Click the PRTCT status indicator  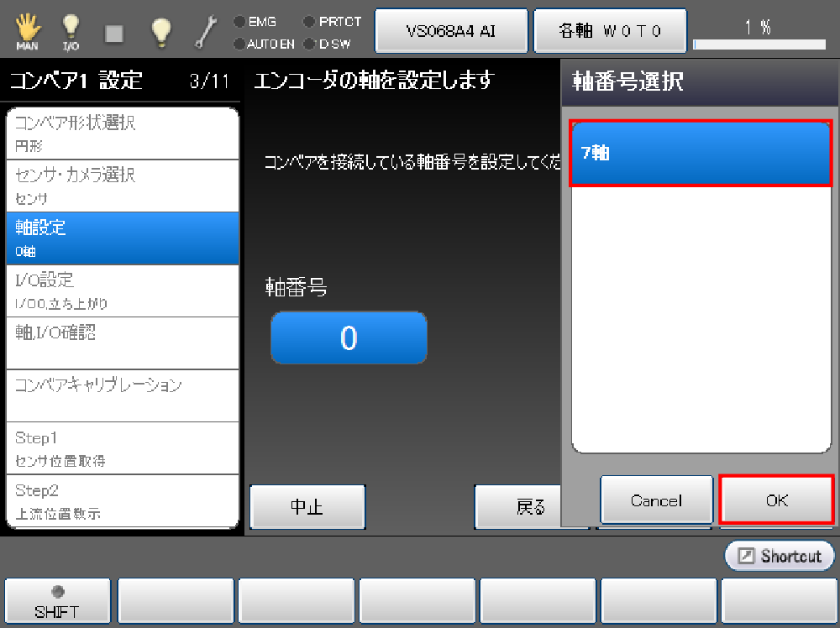[x=333, y=22]
